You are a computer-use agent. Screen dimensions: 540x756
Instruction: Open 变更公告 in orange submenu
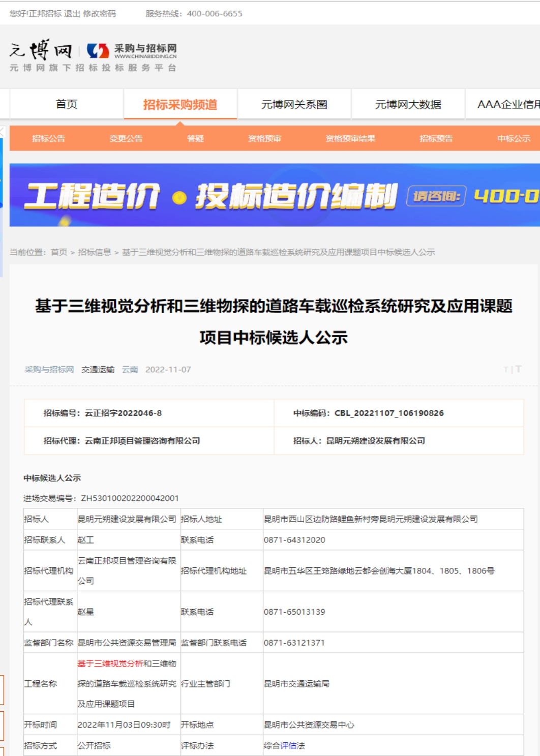(x=126, y=138)
